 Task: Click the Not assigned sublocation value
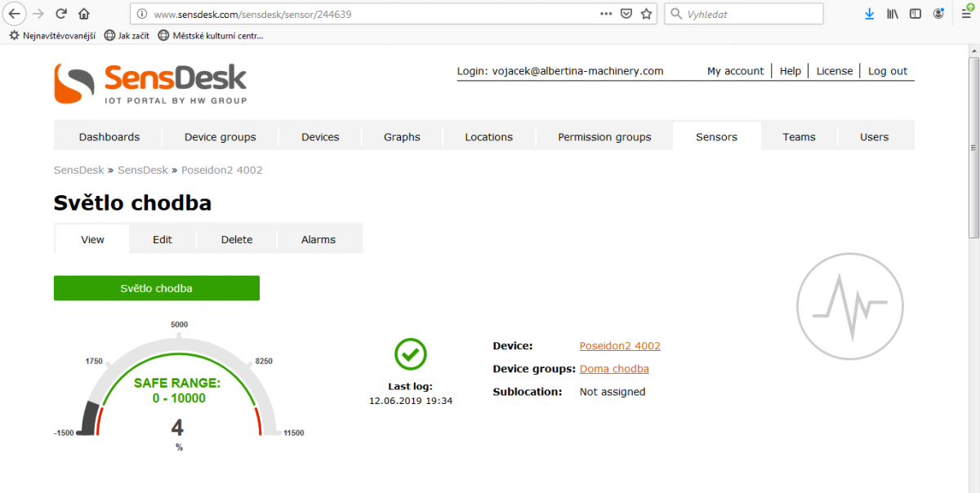pyautogui.click(x=612, y=392)
